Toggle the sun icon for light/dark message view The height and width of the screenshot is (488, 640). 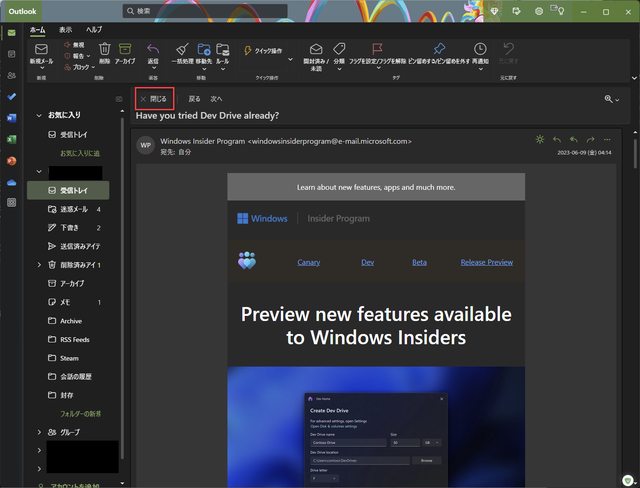tap(540, 140)
